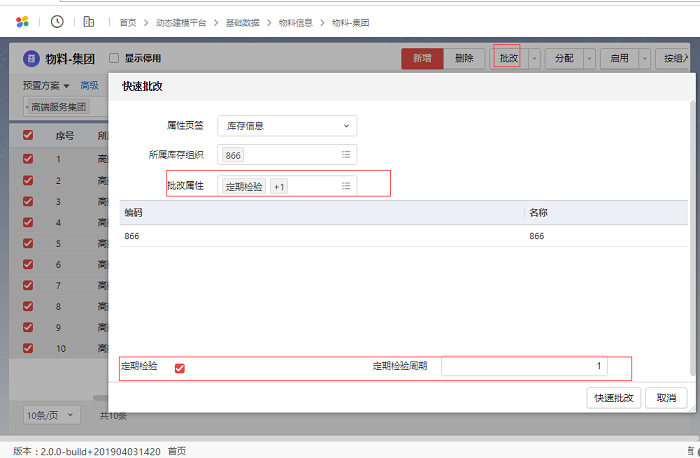Open list picker in 所属库存组织 field

click(x=346, y=154)
